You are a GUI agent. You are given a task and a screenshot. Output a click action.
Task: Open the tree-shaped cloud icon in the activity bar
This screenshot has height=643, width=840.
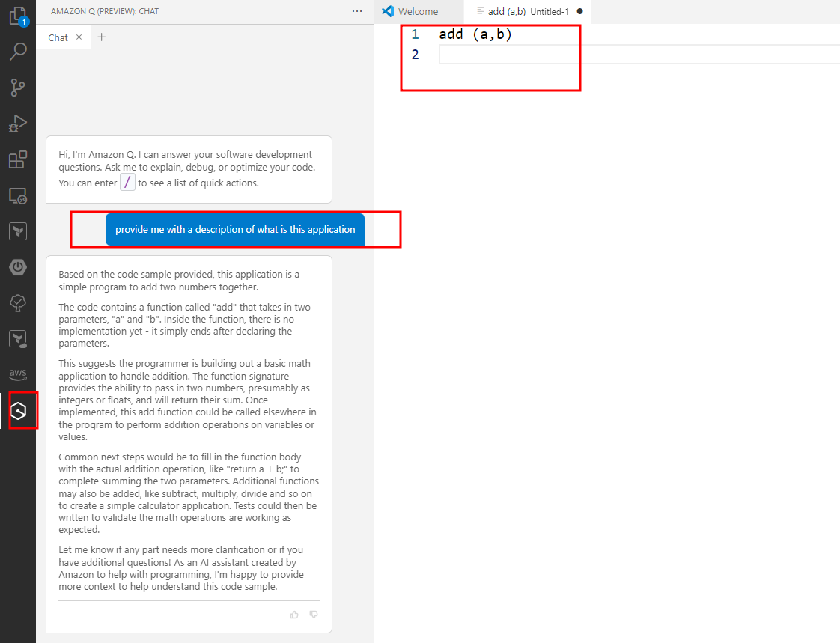click(18, 302)
